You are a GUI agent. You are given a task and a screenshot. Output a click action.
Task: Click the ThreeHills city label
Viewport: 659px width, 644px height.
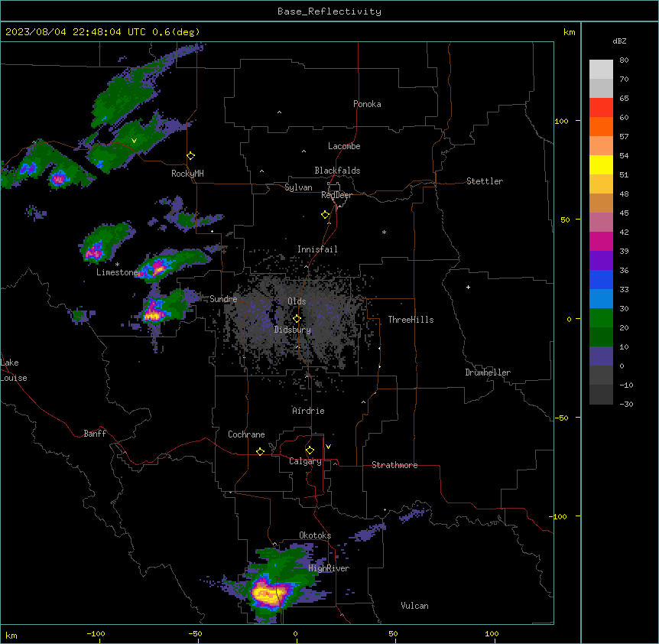coord(411,320)
